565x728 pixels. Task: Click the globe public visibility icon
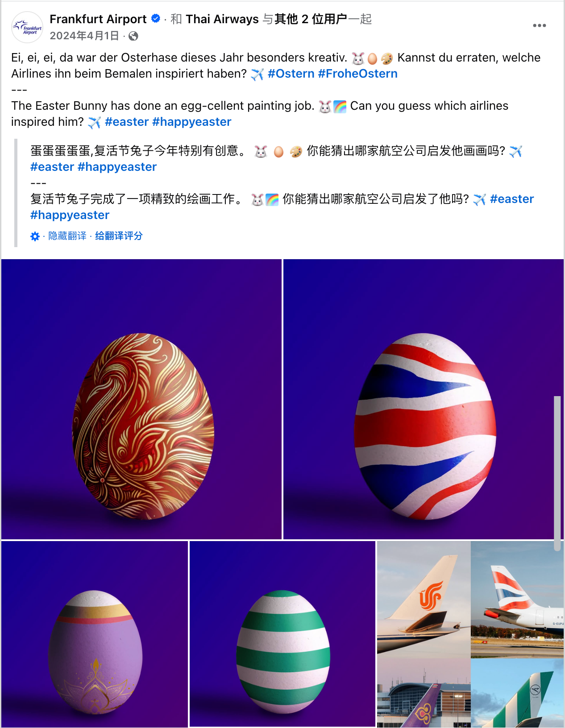pos(133,36)
